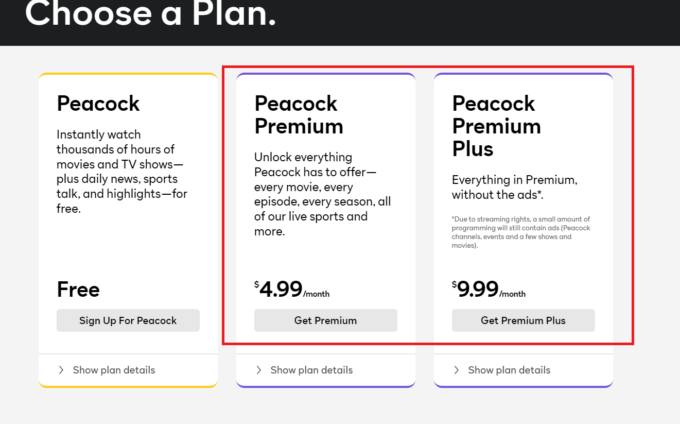Click the Free price label
The height and width of the screenshot is (424, 680).
[x=78, y=290]
